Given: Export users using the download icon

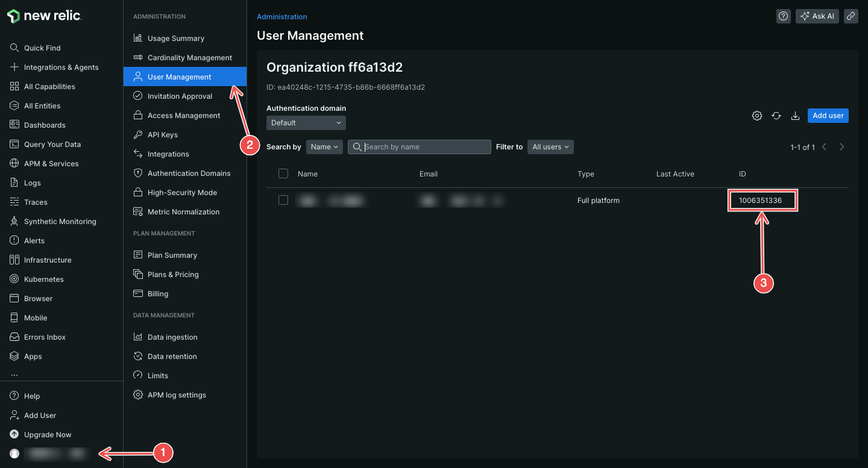Looking at the screenshot, I should tap(796, 115).
